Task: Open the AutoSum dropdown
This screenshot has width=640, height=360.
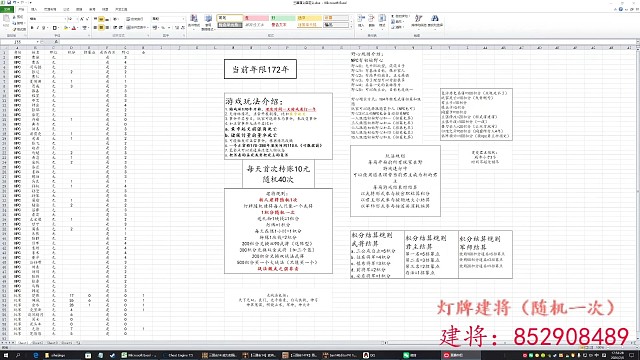Action: coord(400,17)
